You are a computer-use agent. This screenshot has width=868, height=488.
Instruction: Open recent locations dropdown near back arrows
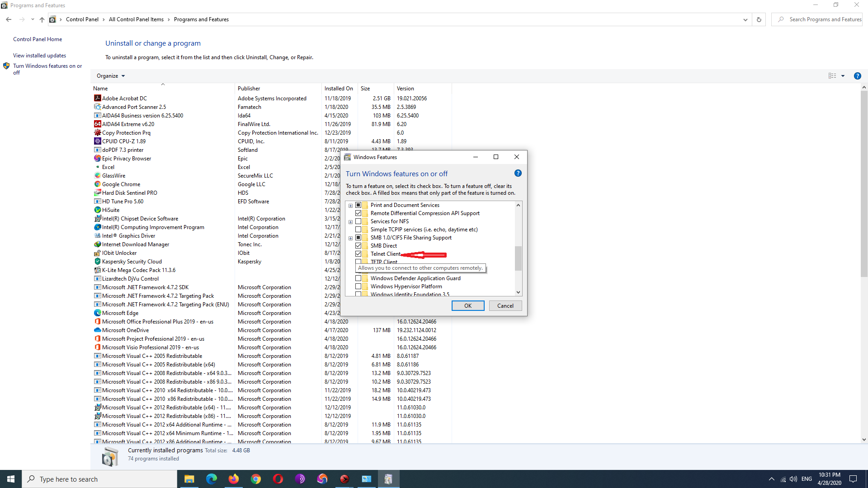[33, 19]
